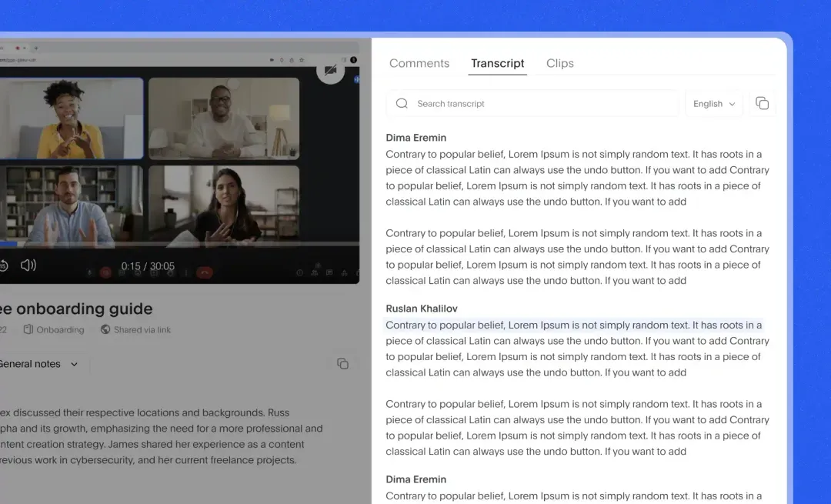This screenshot has height=504, width=831.
Task: Copy the transcript using the copy icon
Action: (762, 103)
